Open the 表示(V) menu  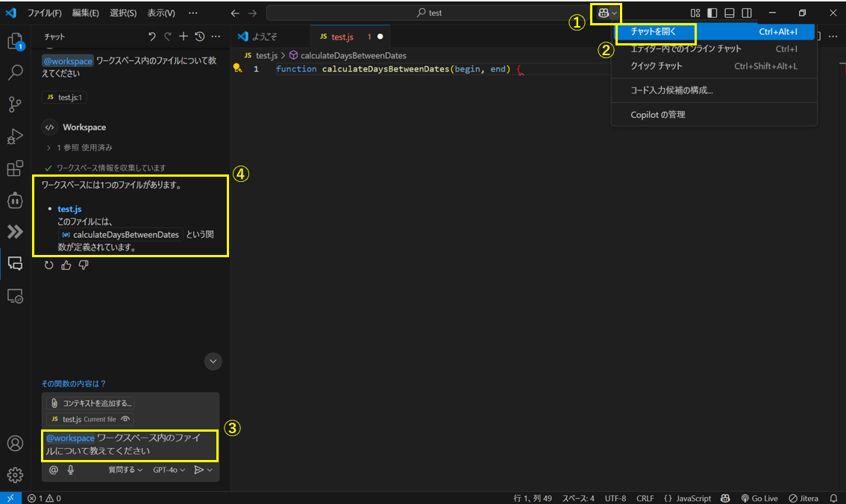[x=161, y=13]
